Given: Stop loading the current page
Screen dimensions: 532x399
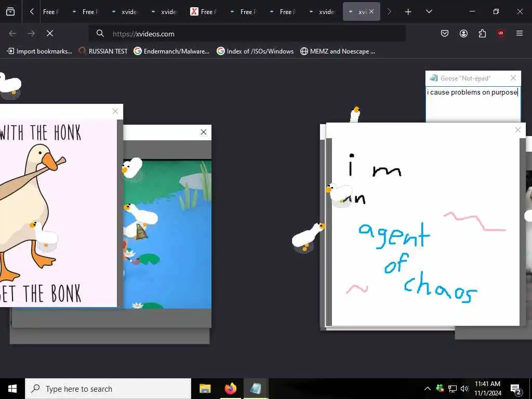Looking at the screenshot, I should 50,33.
